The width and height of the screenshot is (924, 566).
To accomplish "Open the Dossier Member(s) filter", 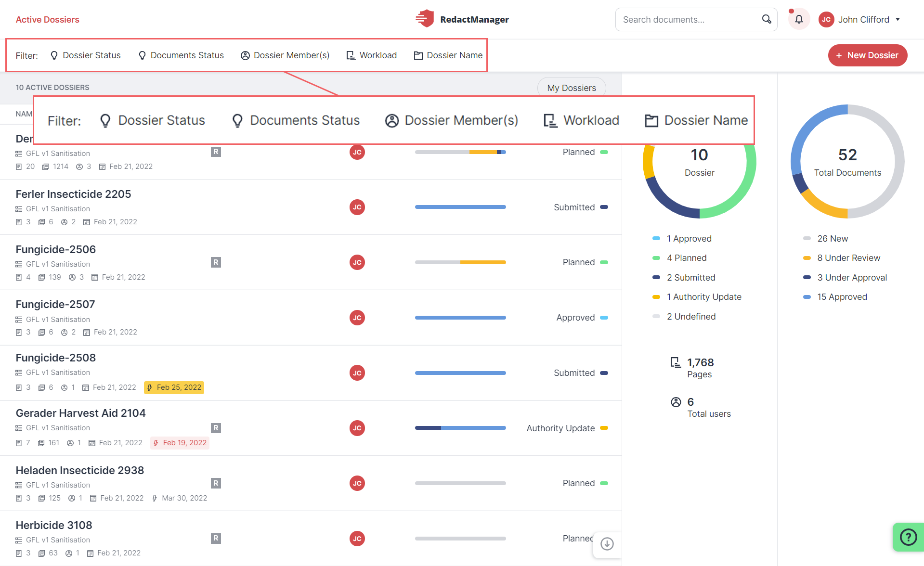I will click(285, 55).
